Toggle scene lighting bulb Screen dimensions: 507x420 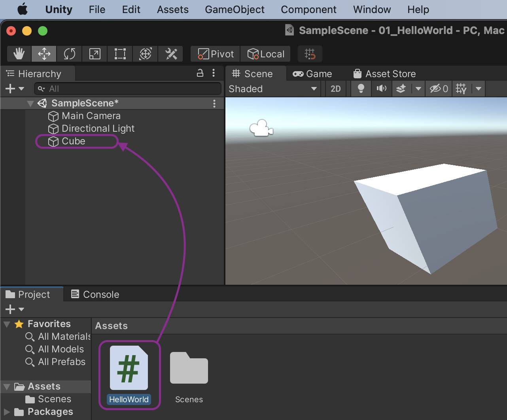pos(361,89)
